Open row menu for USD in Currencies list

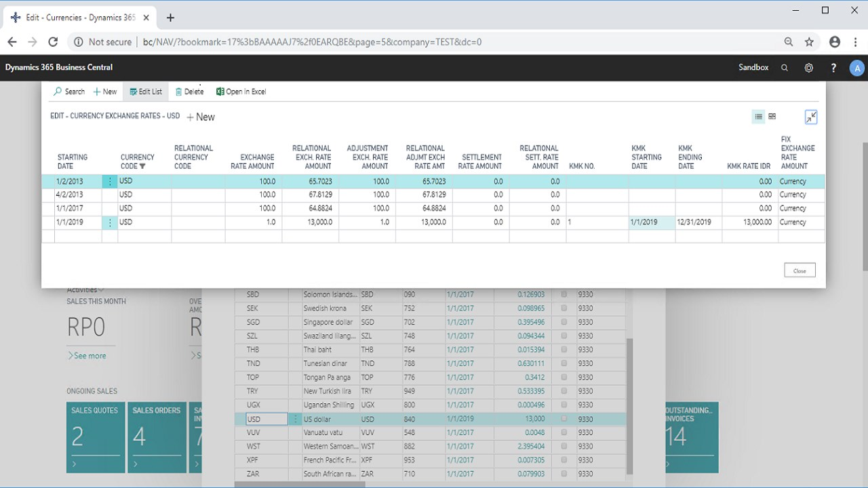pos(295,419)
